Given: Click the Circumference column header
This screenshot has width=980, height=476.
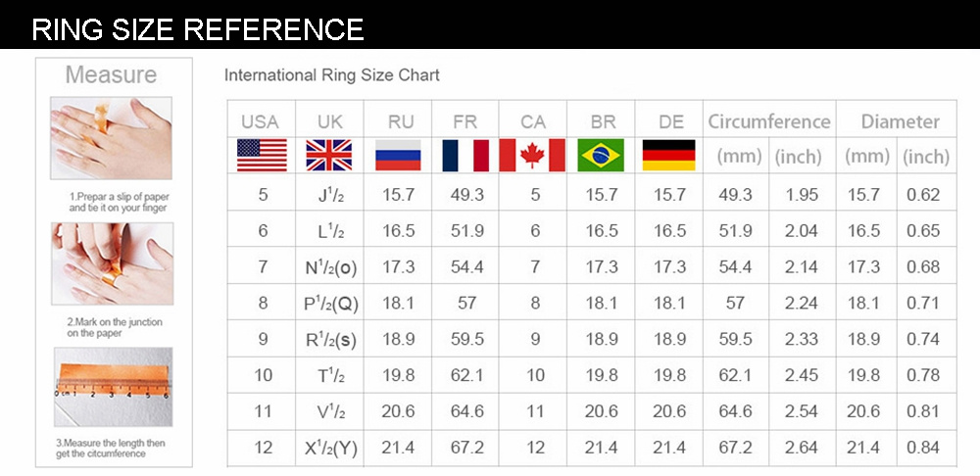Looking at the screenshot, I should coord(768,122).
